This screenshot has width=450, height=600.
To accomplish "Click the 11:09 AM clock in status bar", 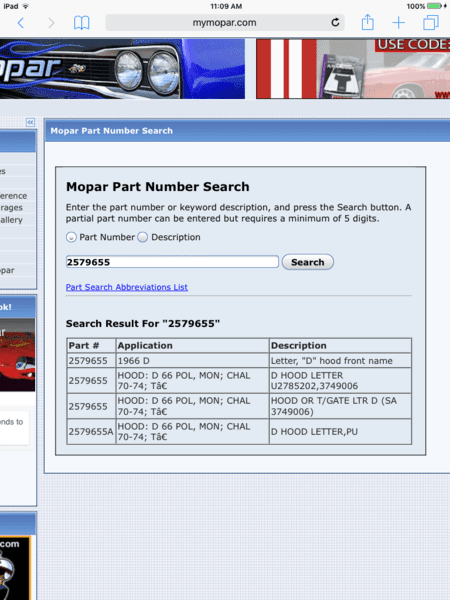I will 226,6.
